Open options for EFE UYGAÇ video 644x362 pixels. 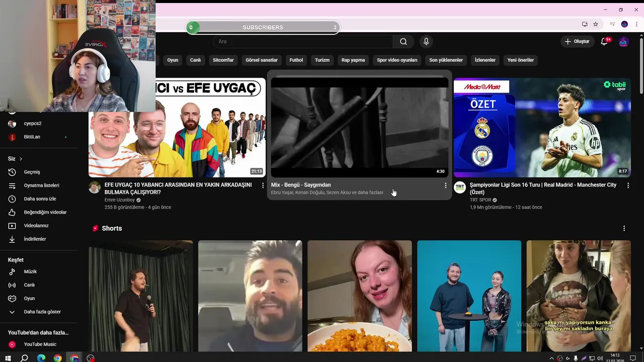pyautogui.click(x=263, y=186)
